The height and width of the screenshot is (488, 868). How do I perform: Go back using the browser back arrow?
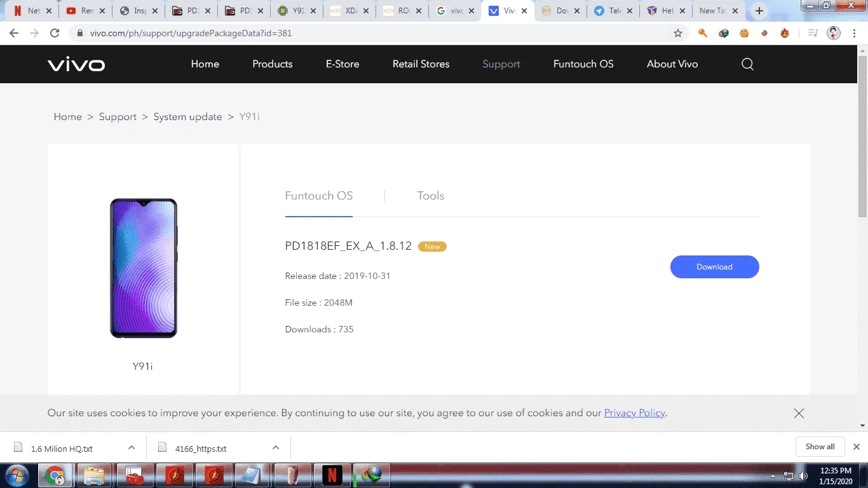coord(14,33)
